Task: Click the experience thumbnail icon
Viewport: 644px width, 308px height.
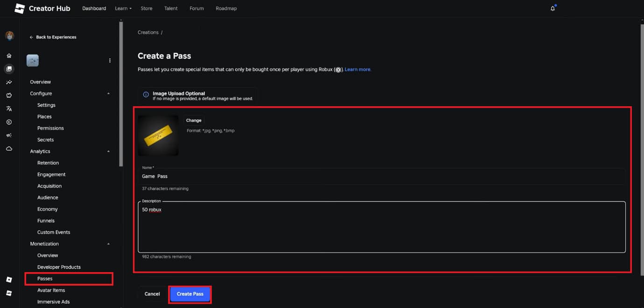Action: click(33, 61)
